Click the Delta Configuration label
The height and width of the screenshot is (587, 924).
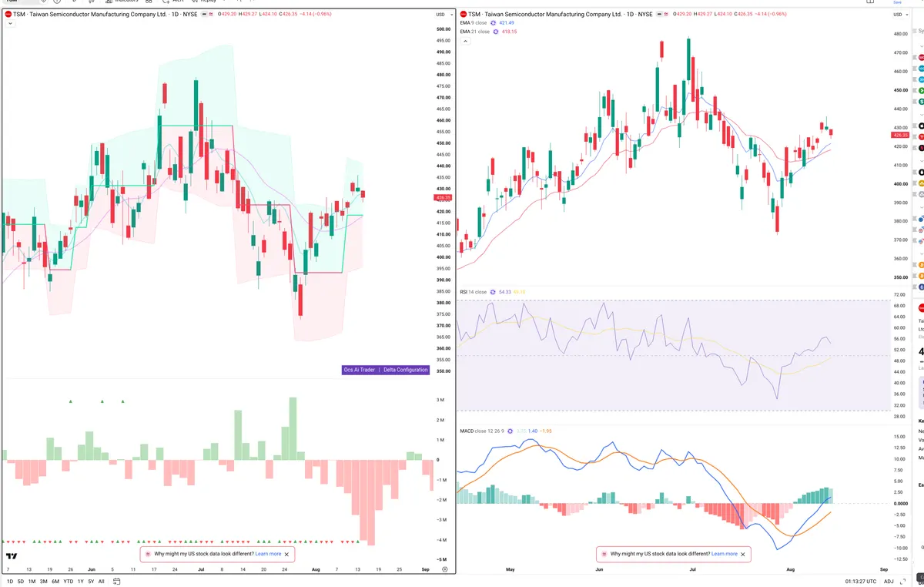pos(405,370)
